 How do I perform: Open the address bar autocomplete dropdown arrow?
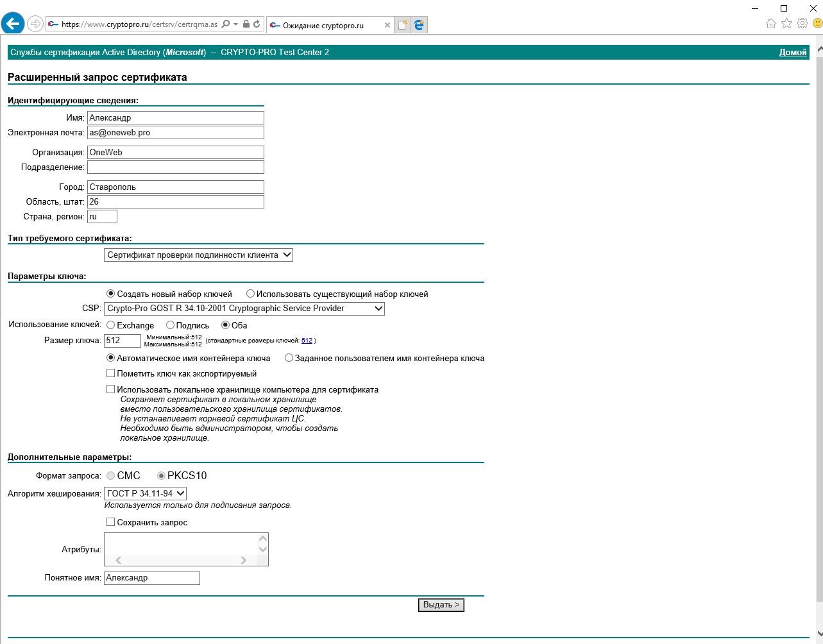pos(235,24)
